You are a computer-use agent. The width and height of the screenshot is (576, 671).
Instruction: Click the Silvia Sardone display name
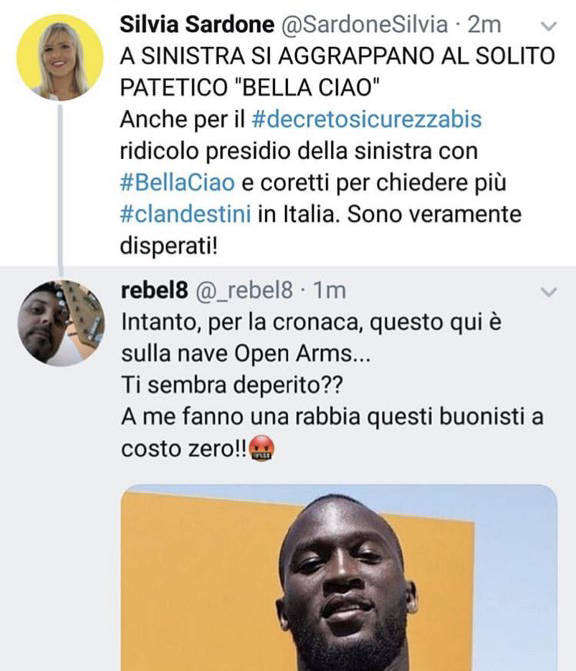tap(197, 24)
